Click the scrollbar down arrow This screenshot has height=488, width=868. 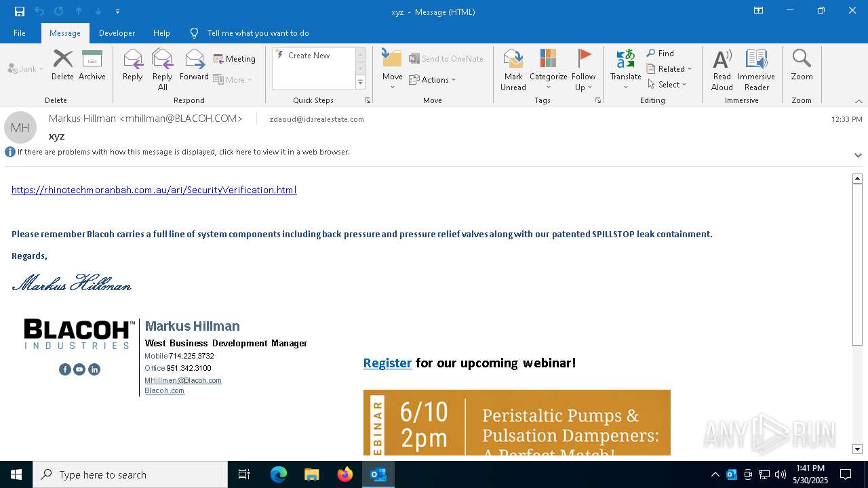click(857, 449)
